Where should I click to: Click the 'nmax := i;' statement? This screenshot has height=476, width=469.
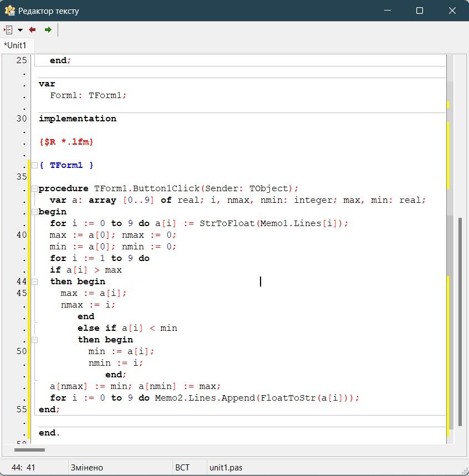click(88, 305)
